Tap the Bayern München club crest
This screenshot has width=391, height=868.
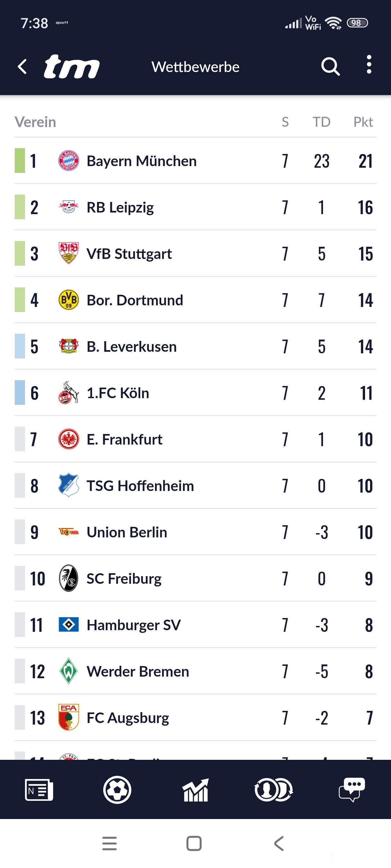click(x=69, y=161)
